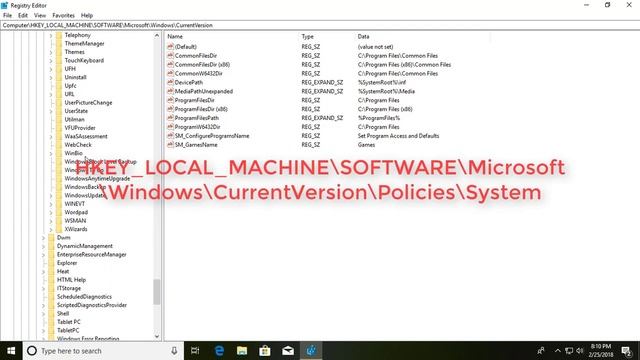
Task: Select the SM_ConfigureProgramsName value name
Action: click(212, 136)
